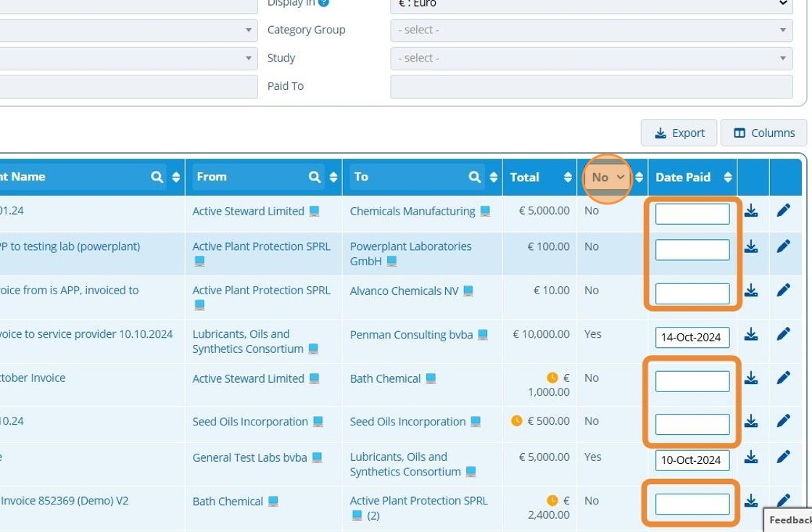Open entity icon next to Chemicals Manufacturing
The width and height of the screenshot is (812, 532).
(x=485, y=211)
